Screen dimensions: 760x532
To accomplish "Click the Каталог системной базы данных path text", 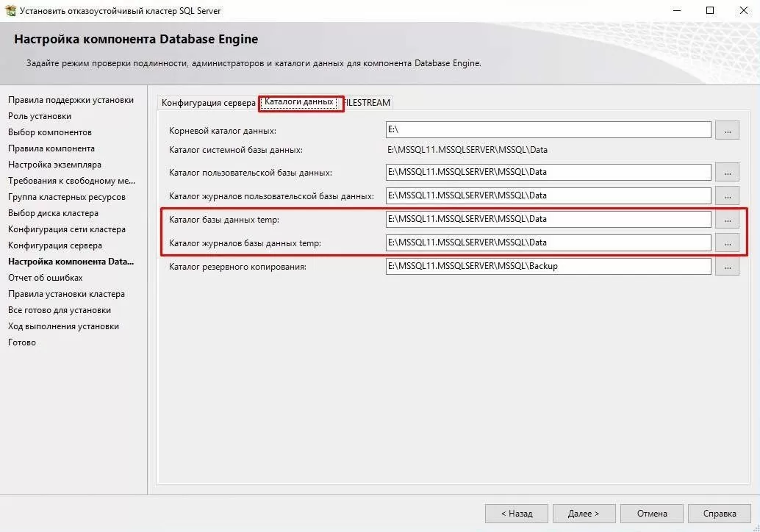I will pos(467,150).
